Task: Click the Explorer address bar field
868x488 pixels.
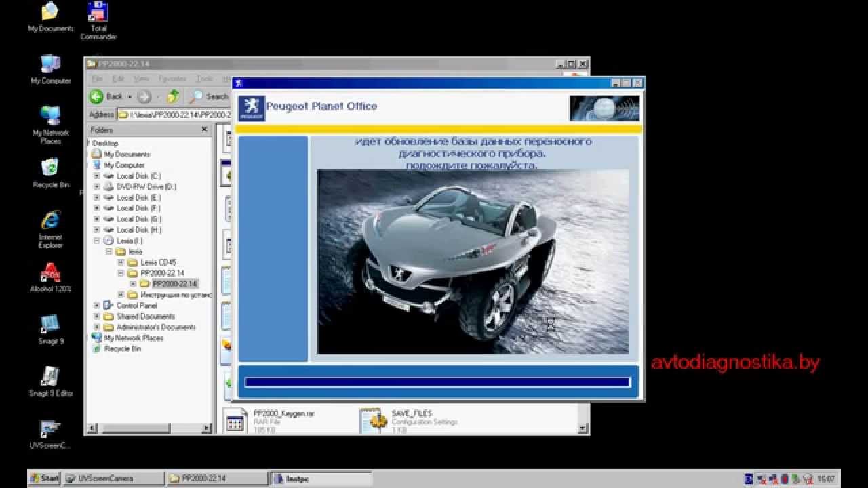Action: pos(174,115)
